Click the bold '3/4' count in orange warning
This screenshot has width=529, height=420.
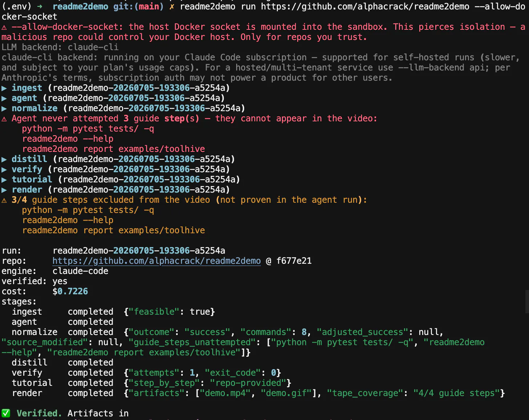tap(19, 200)
